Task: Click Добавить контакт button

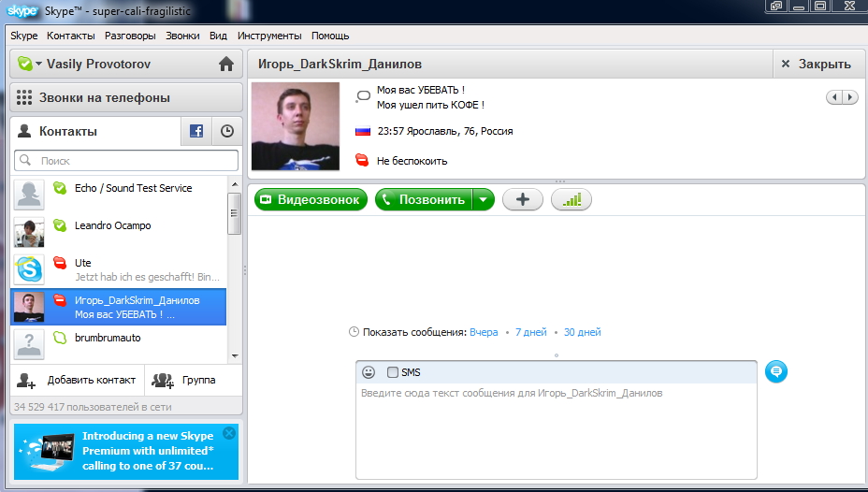Action: [78, 380]
